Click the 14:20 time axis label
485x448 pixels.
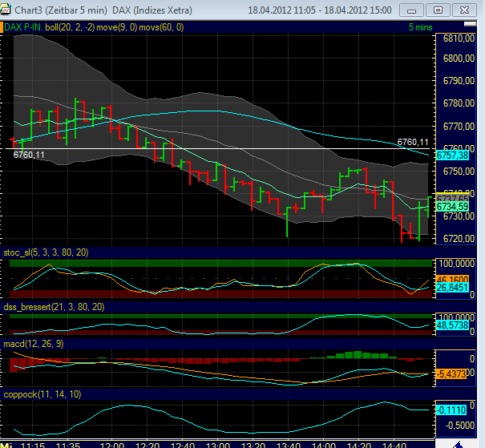coord(358,446)
